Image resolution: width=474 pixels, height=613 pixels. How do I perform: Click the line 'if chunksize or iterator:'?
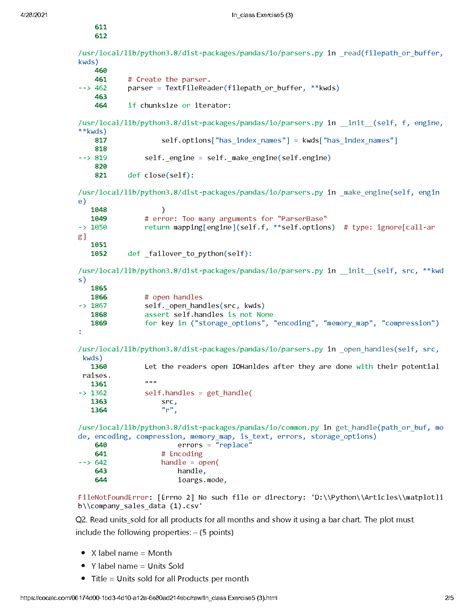click(x=179, y=105)
